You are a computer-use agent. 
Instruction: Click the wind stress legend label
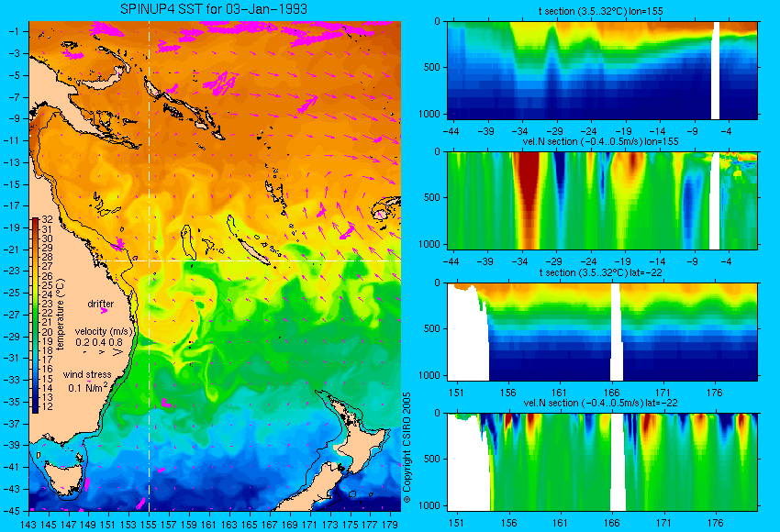pos(87,374)
